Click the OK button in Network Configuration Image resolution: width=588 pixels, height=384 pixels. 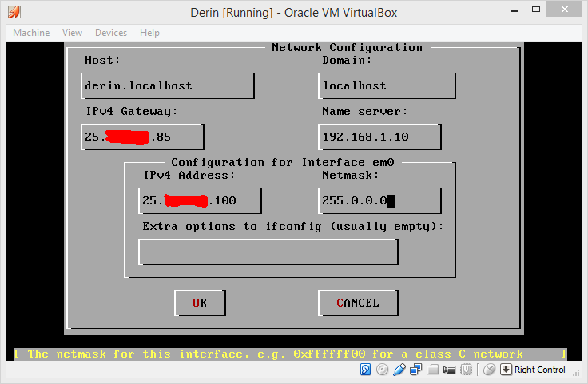pyautogui.click(x=200, y=303)
